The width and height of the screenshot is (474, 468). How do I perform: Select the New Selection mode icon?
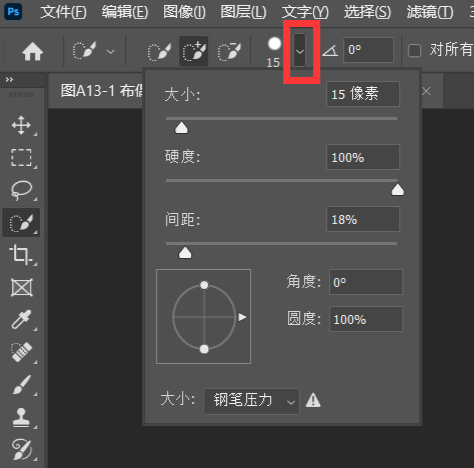159,51
